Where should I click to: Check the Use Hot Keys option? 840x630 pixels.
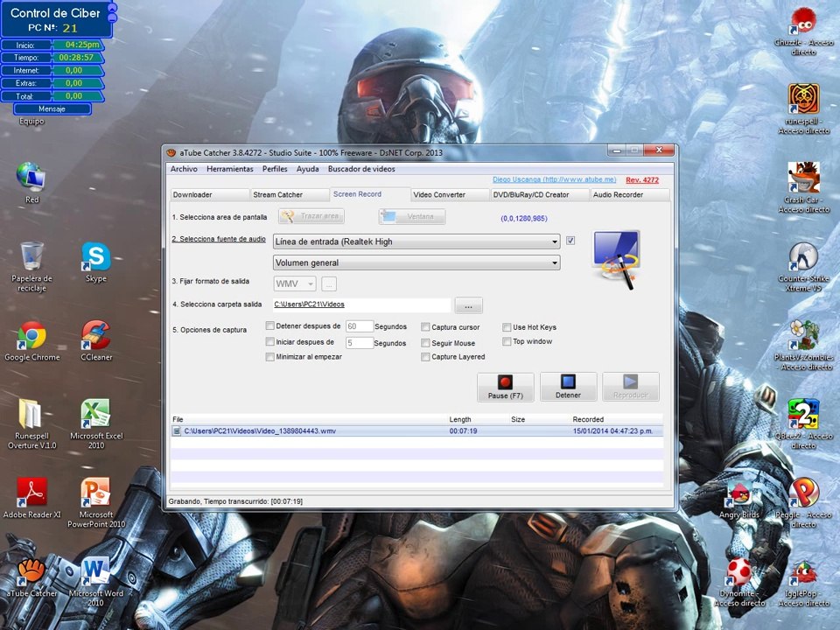507,326
